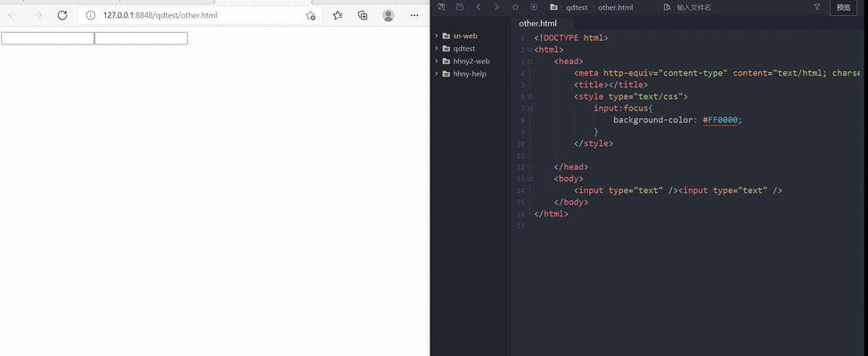Open the Collections icon in Edge

[363, 15]
